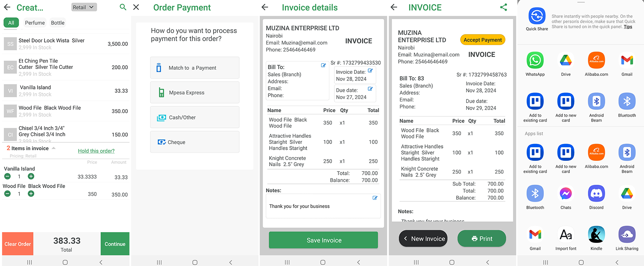Select the Match to a Payment option

[195, 67]
